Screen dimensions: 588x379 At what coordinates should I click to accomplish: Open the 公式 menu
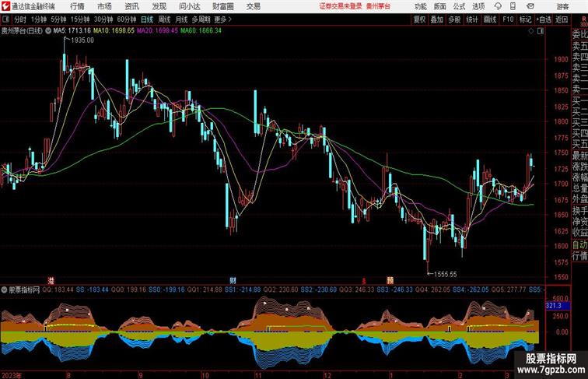point(459,6)
